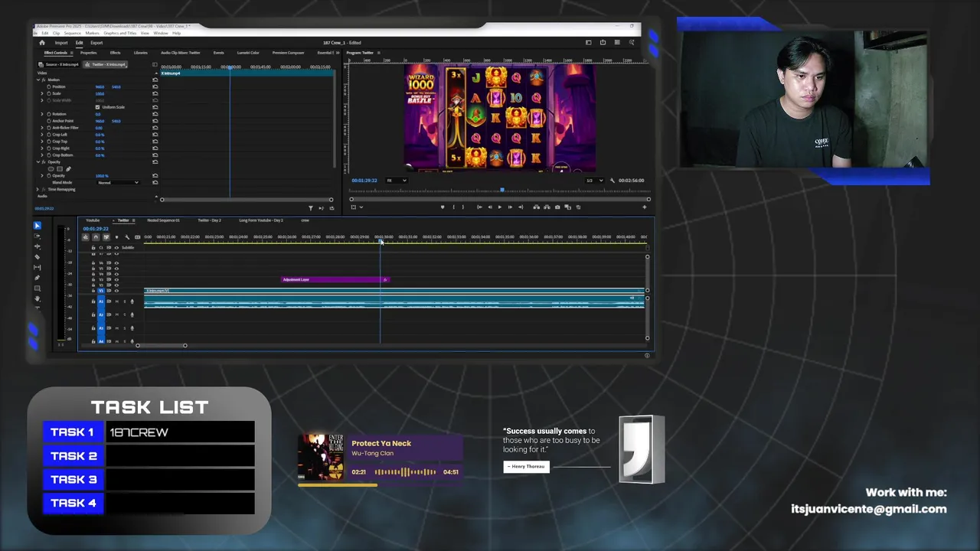The image size is (980, 551).
Task: Select the Pen tool in the toolbox
Action: pyautogui.click(x=37, y=278)
